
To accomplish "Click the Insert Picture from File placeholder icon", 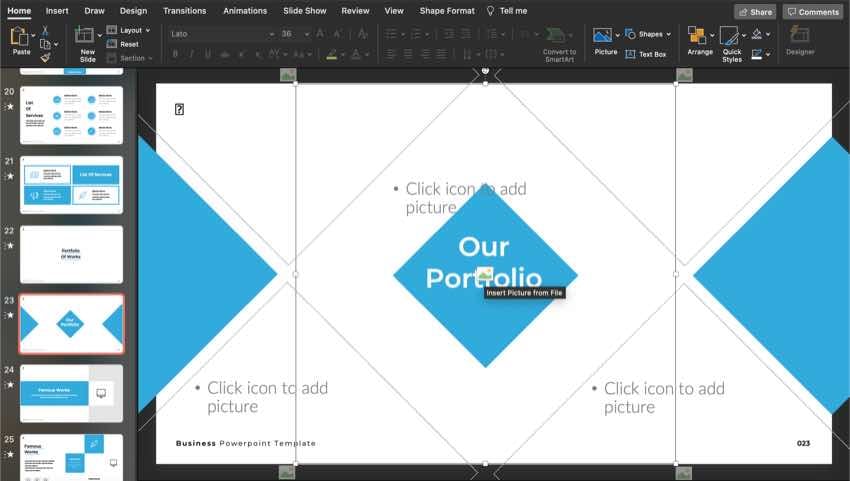I will [x=485, y=275].
